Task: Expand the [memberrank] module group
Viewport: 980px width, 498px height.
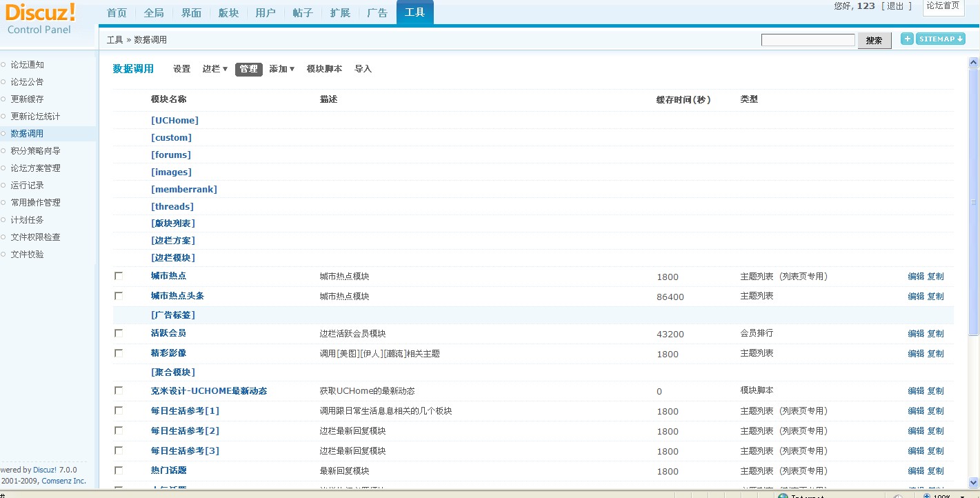Action: point(184,190)
